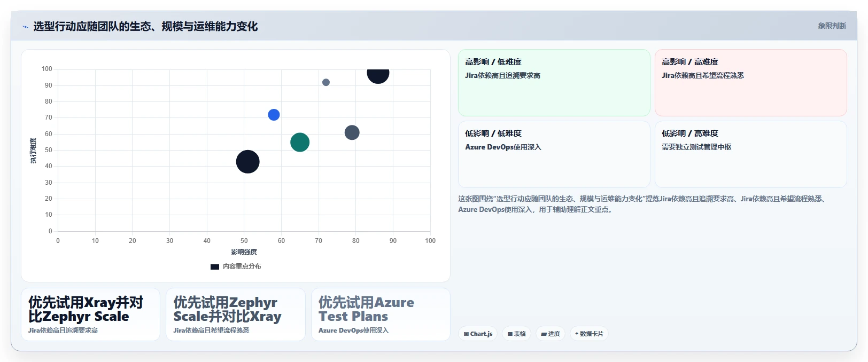This screenshot has width=868, height=362.
Task: Select the slate gray bubble near impact 80
Action: pos(352,132)
